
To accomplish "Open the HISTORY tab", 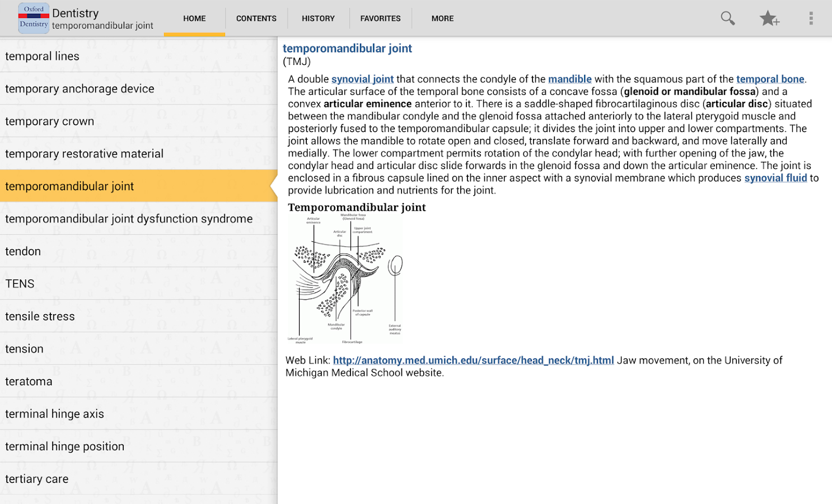I will 318,18.
